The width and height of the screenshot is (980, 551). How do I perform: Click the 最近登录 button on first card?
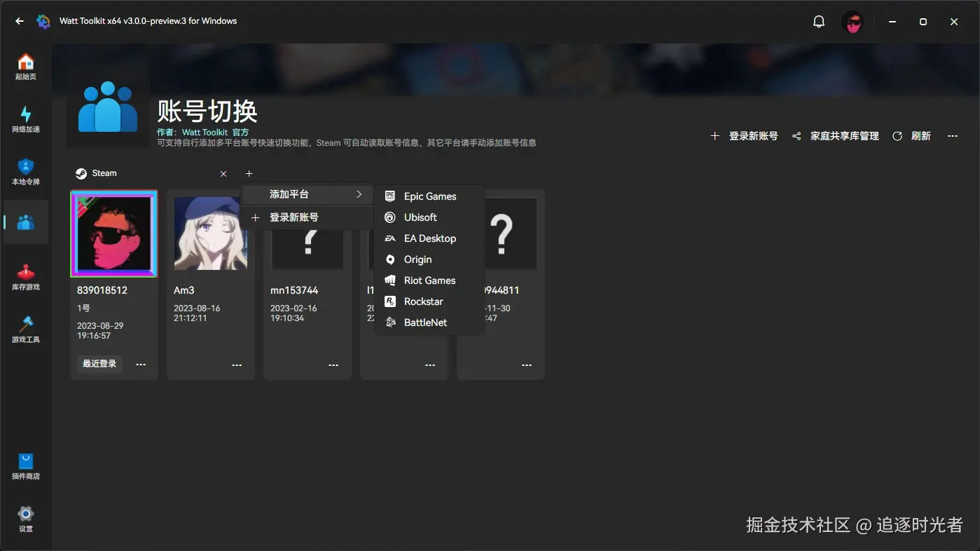tap(99, 364)
